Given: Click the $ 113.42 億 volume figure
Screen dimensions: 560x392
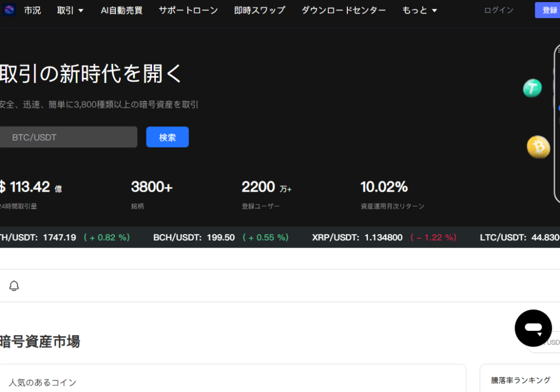Looking at the screenshot, I should 31,187.
